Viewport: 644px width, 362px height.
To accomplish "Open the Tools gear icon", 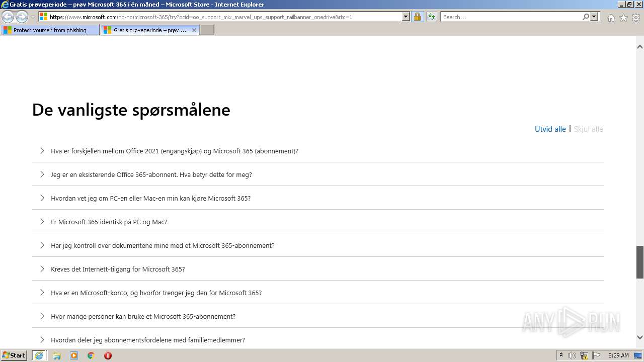I will [636, 18].
